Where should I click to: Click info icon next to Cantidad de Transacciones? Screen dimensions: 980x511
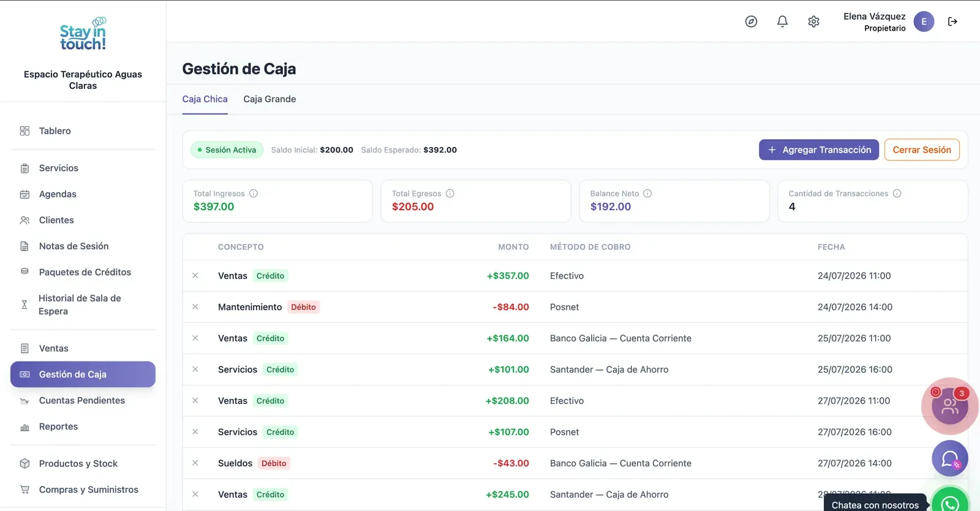pos(897,194)
